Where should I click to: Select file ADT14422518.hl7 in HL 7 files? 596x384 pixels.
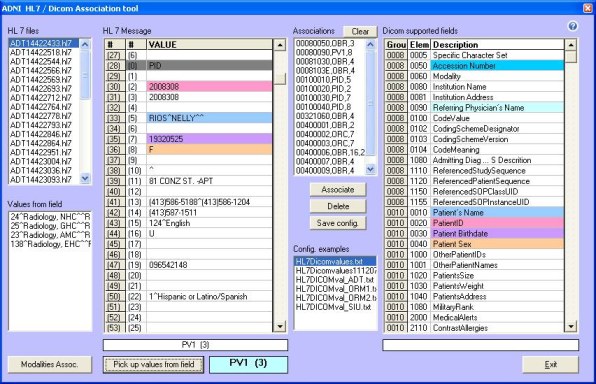point(41,52)
